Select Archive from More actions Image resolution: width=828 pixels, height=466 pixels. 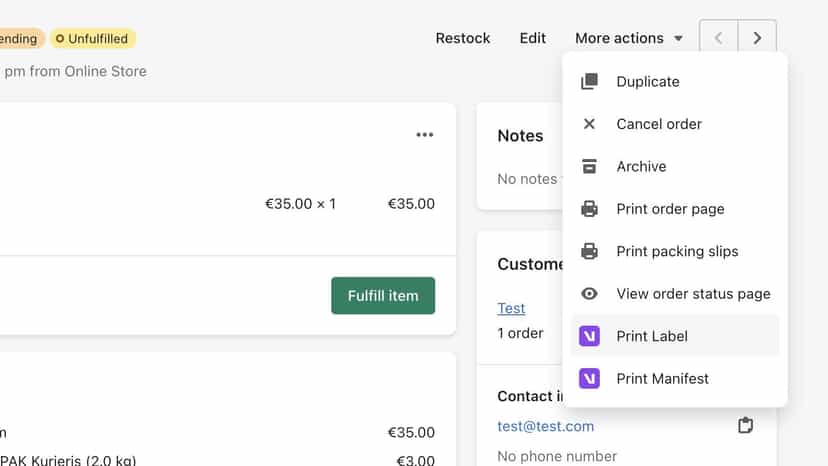[x=675, y=166]
